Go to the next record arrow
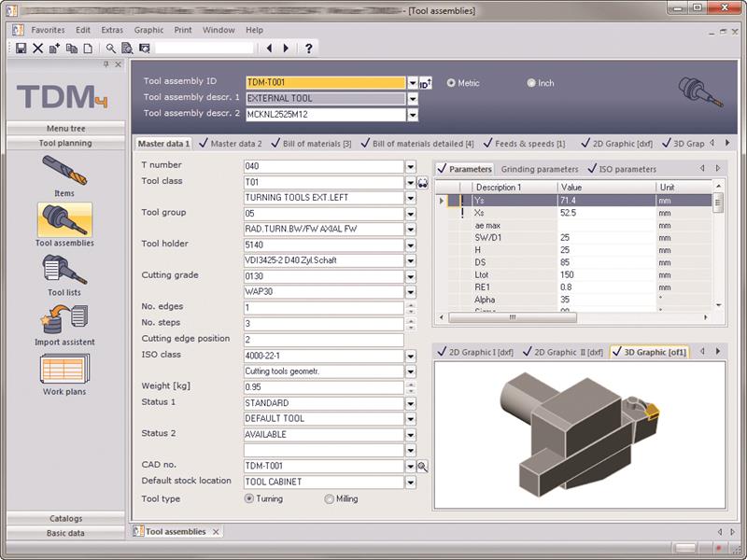 tap(286, 49)
